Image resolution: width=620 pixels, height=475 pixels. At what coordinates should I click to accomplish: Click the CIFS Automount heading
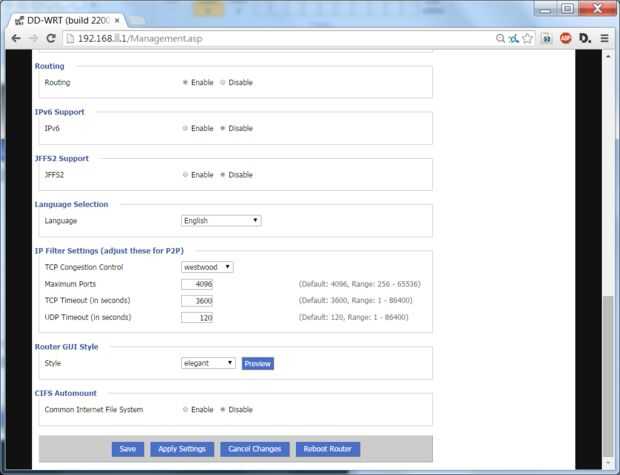(66, 394)
